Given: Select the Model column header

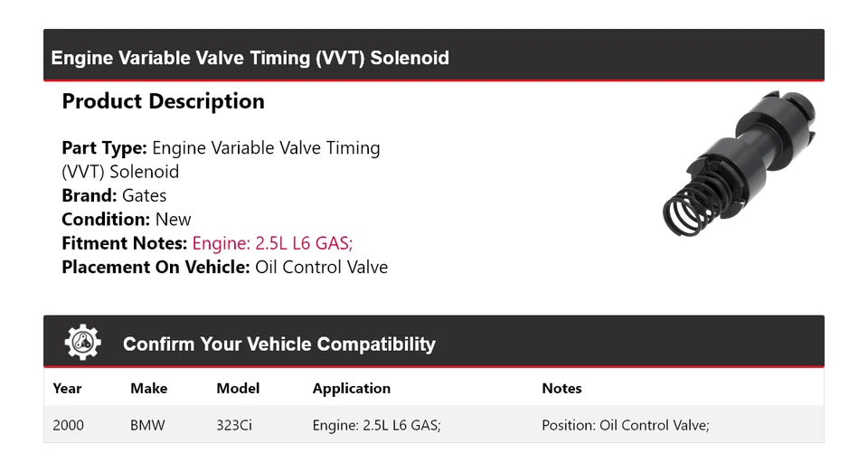Looking at the screenshot, I should pyautogui.click(x=238, y=388).
